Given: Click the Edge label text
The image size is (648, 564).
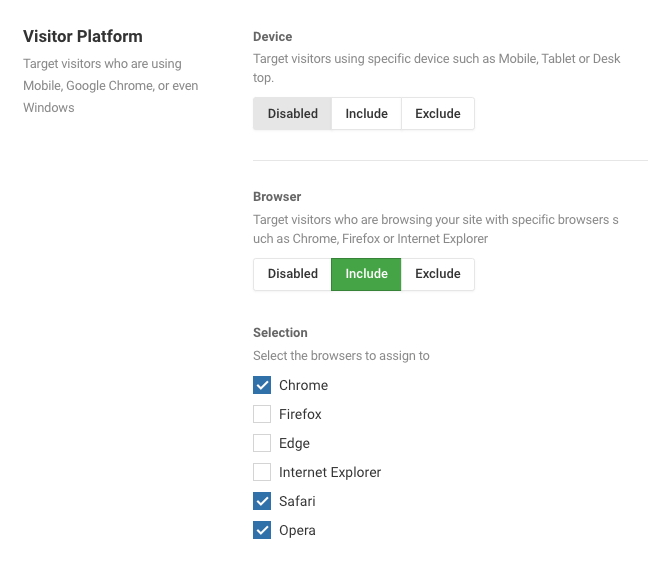Looking at the screenshot, I should point(294,443).
